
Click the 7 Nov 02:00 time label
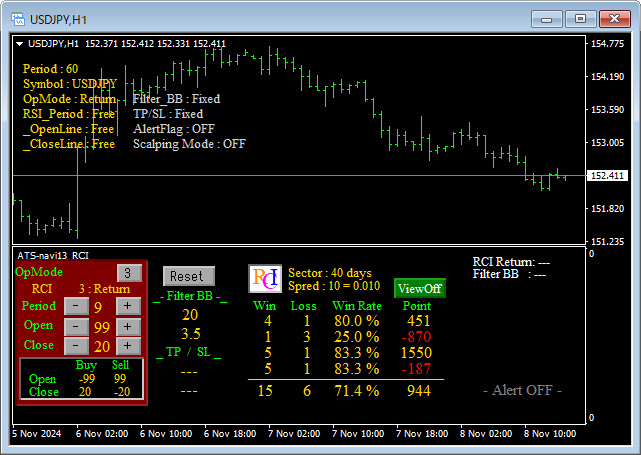[294, 434]
